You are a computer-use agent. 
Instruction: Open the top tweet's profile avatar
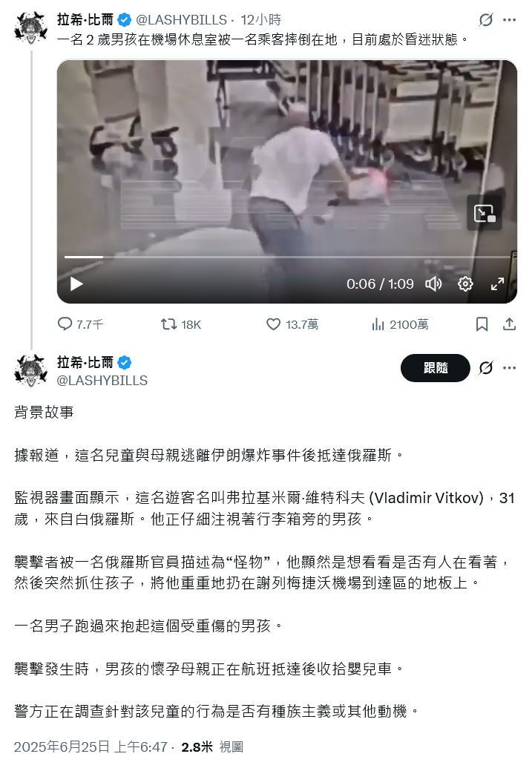pyautogui.click(x=31, y=27)
